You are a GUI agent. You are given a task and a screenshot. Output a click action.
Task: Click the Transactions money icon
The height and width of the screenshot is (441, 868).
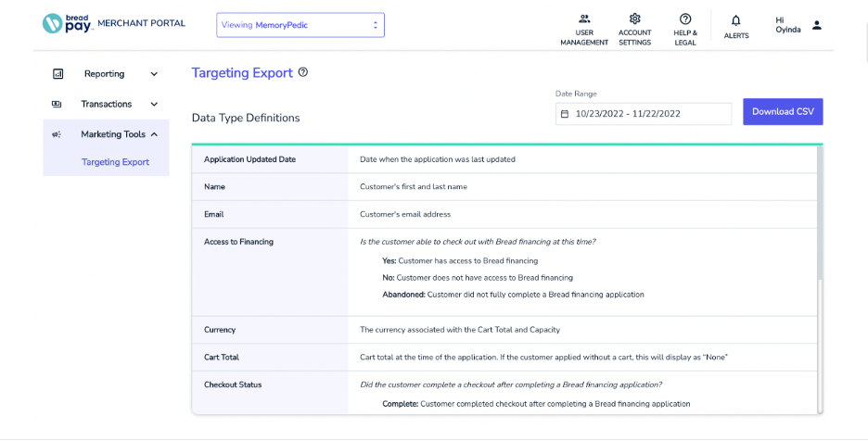(x=57, y=104)
